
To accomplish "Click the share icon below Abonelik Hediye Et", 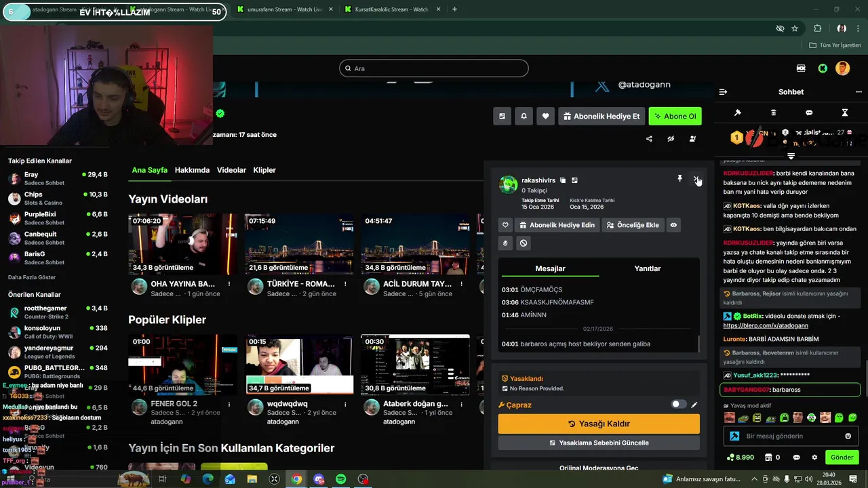I will [649, 139].
